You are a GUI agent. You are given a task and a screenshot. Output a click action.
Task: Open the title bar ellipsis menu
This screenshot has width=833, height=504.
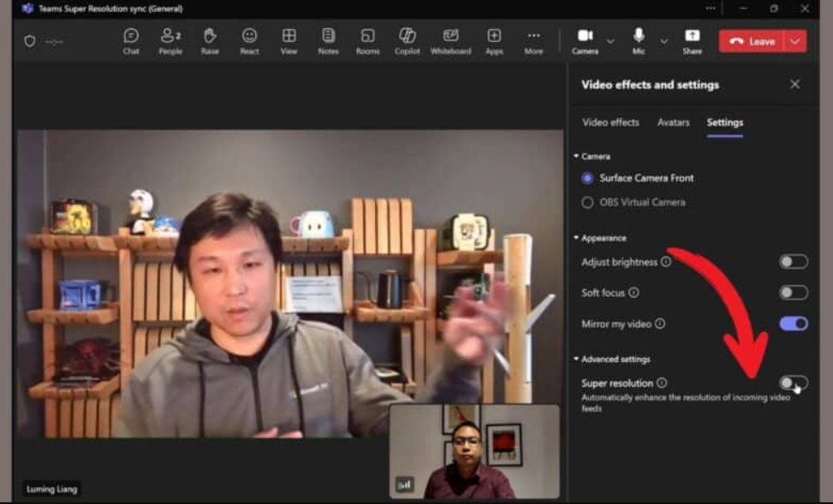[x=711, y=9]
